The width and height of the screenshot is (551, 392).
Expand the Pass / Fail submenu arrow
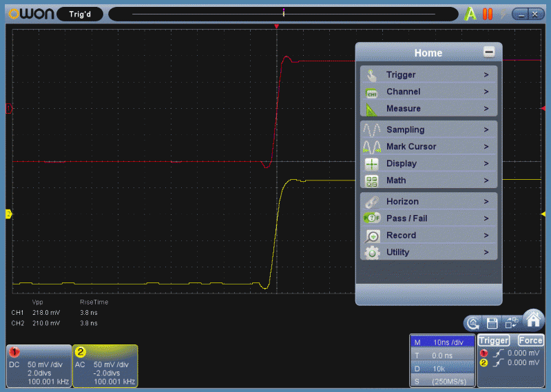[x=486, y=218]
